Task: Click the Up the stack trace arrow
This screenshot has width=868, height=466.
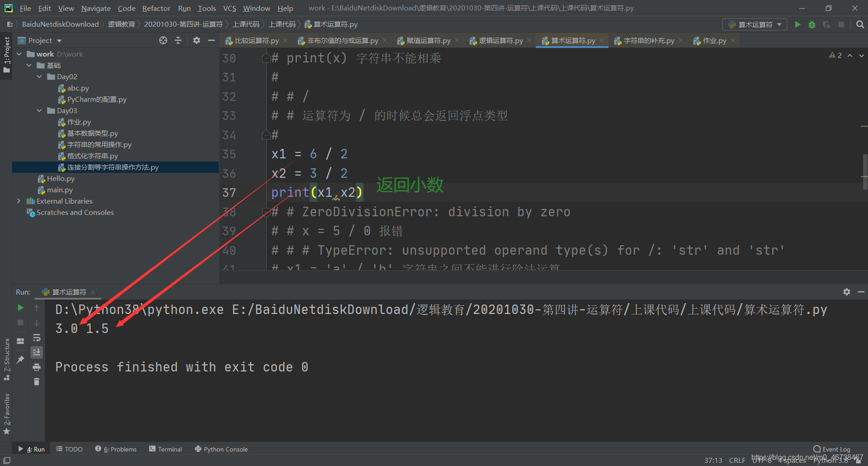Action: click(37, 308)
